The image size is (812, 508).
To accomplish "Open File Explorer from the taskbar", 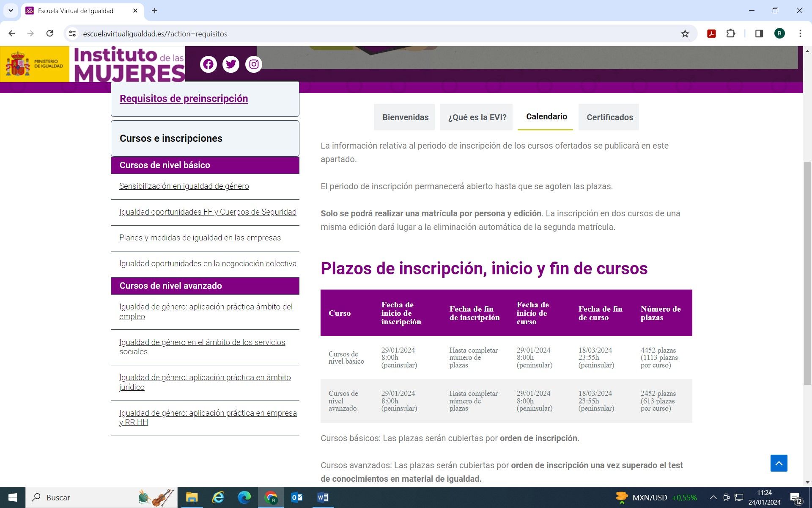I will 192,497.
